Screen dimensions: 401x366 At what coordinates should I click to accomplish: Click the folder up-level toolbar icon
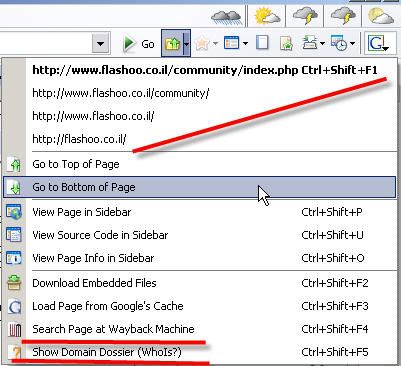[172, 43]
